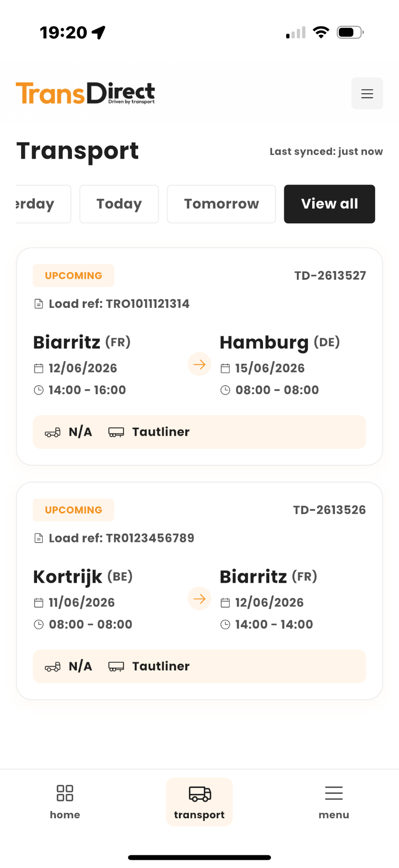
Task: Select the Today filter tab
Action: pos(119,204)
